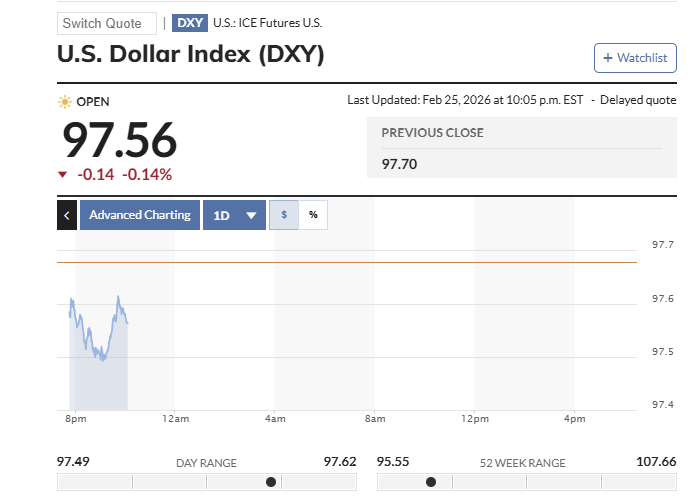This screenshot has width=699, height=500.
Task: Open the 1D timeframe dropdown
Action: click(x=234, y=215)
